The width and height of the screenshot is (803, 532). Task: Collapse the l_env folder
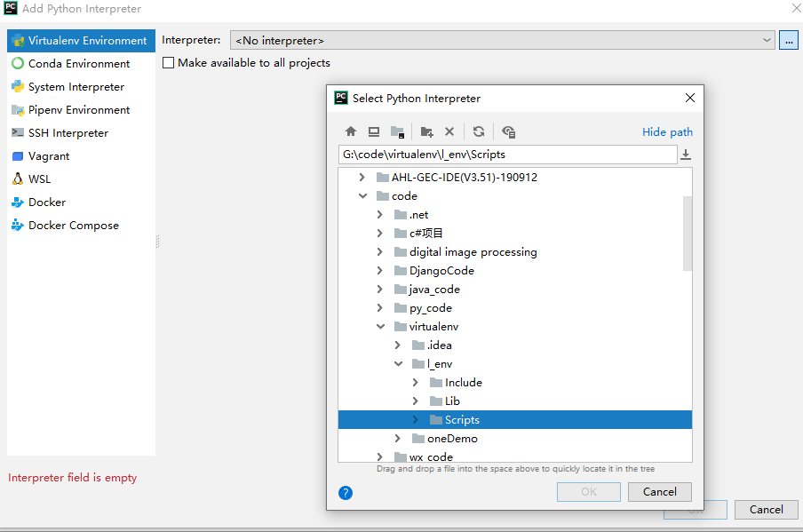tap(399, 363)
